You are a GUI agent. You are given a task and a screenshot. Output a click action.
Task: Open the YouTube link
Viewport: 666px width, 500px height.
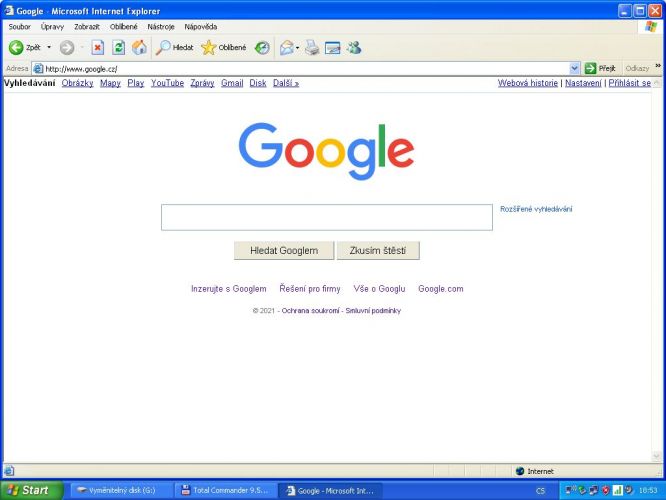167,83
